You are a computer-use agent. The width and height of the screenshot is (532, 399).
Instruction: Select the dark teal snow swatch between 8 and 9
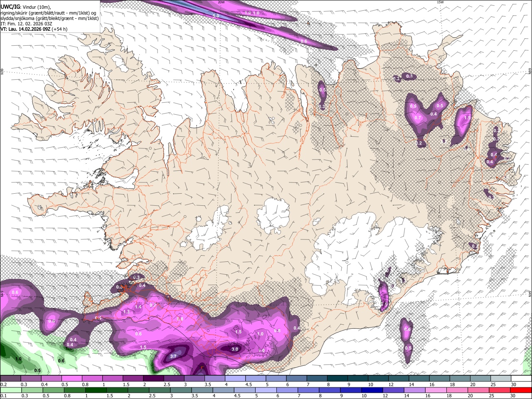point(337,379)
